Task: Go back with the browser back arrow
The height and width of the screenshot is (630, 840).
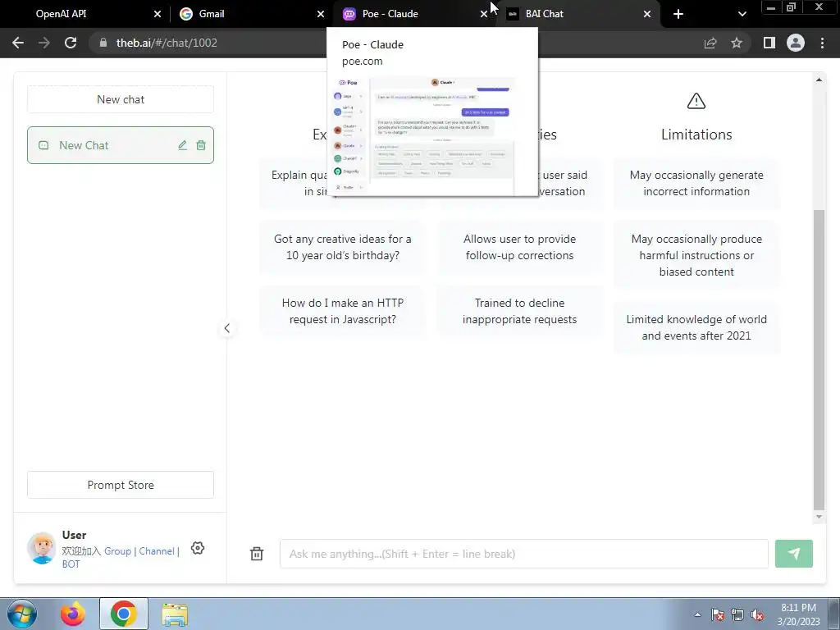Action: [x=18, y=43]
